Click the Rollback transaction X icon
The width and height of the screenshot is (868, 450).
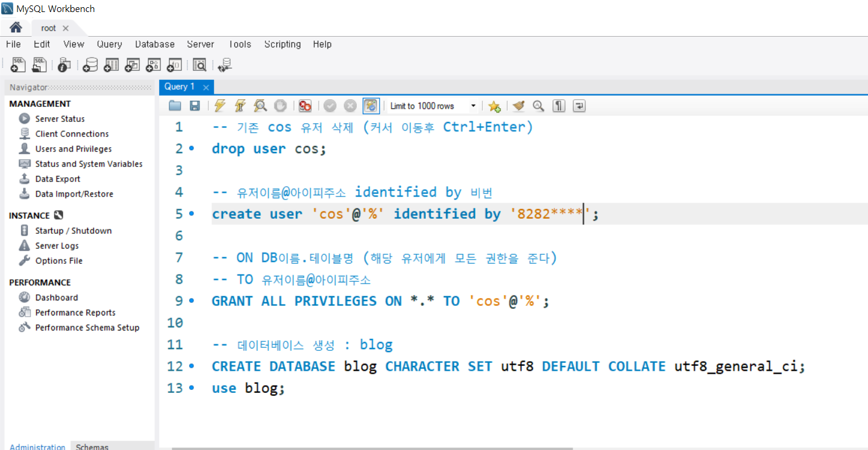point(350,106)
